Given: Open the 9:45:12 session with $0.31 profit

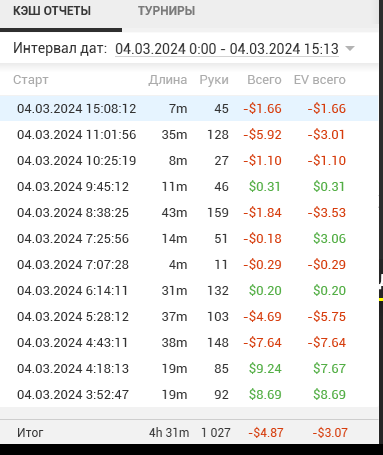Looking at the screenshot, I should click(189, 186).
